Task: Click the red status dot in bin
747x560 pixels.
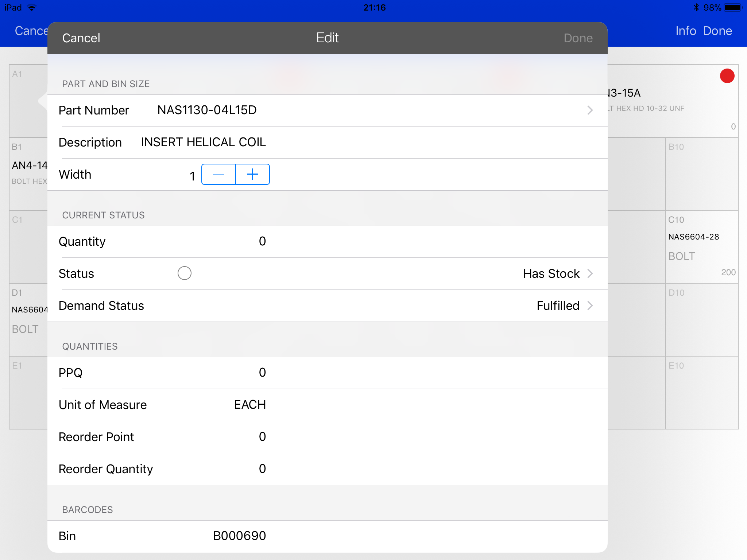Action: (x=727, y=76)
